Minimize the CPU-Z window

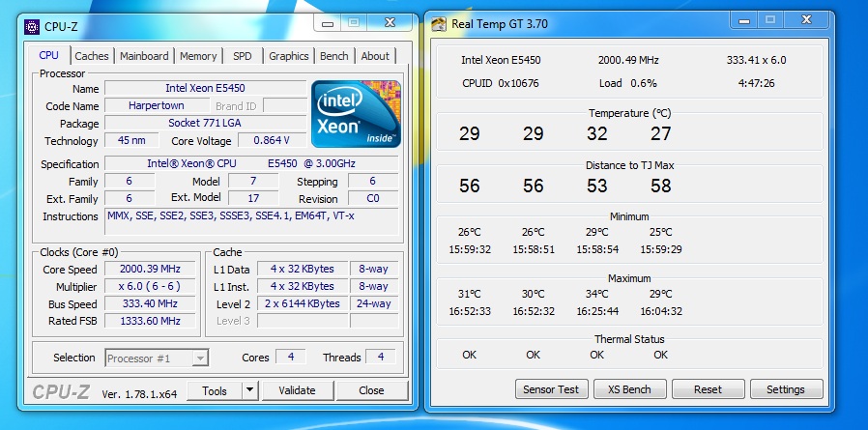(x=328, y=23)
